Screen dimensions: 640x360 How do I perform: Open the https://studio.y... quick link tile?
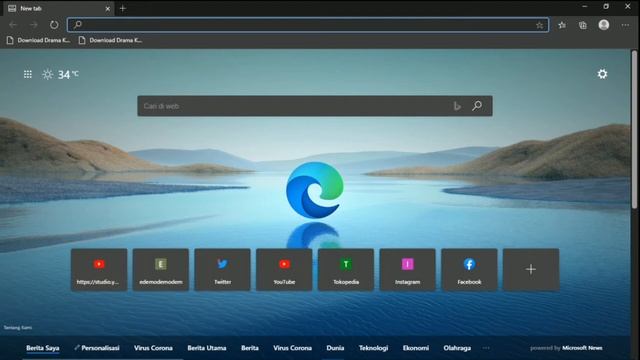[x=99, y=270]
